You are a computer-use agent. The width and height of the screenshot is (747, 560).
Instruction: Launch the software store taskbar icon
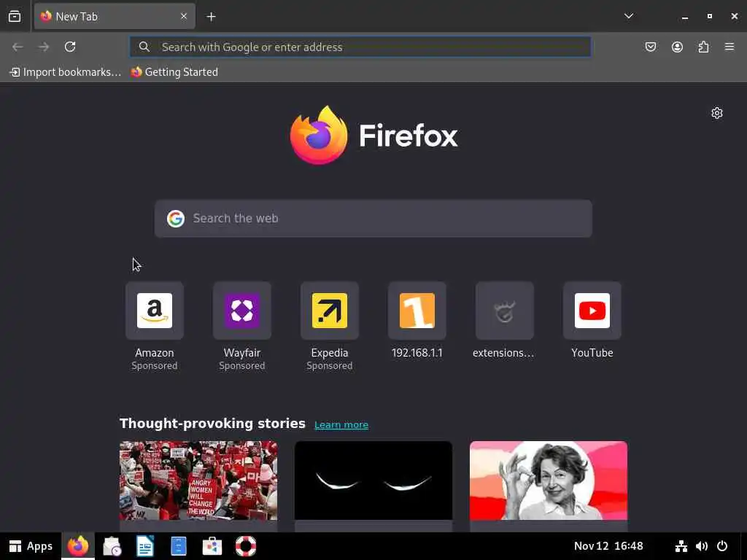click(212, 546)
